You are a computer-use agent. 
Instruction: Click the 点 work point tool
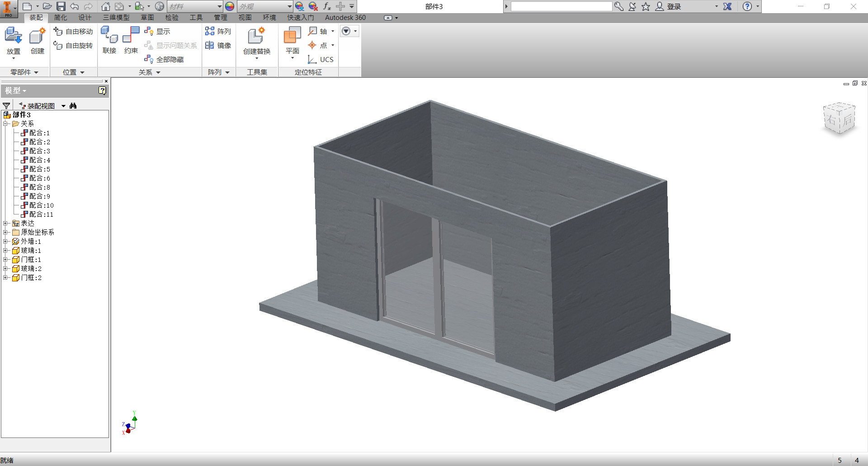point(318,45)
